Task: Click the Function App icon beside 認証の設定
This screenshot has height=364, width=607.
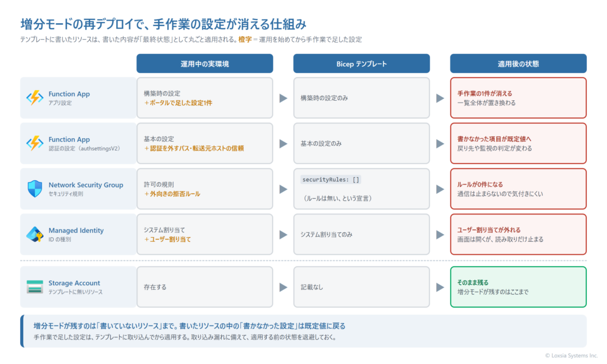Action: coord(35,143)
